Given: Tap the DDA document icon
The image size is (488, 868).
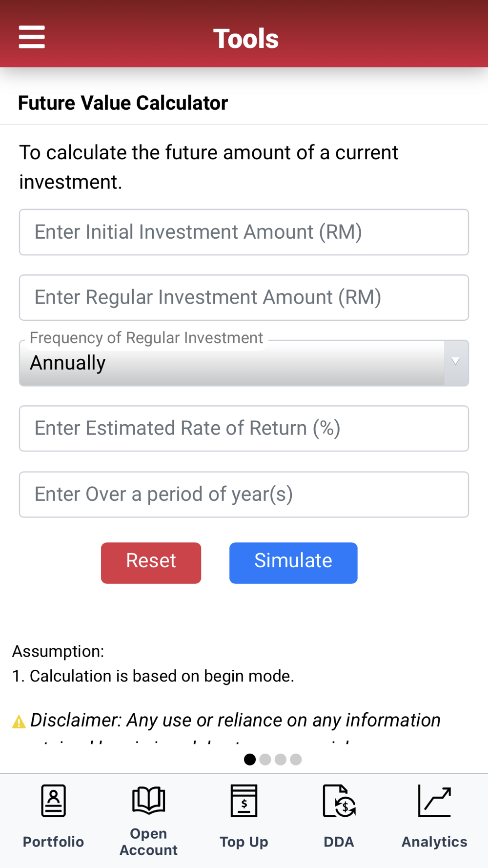Looking at the screenshot, I should (339, 801).
